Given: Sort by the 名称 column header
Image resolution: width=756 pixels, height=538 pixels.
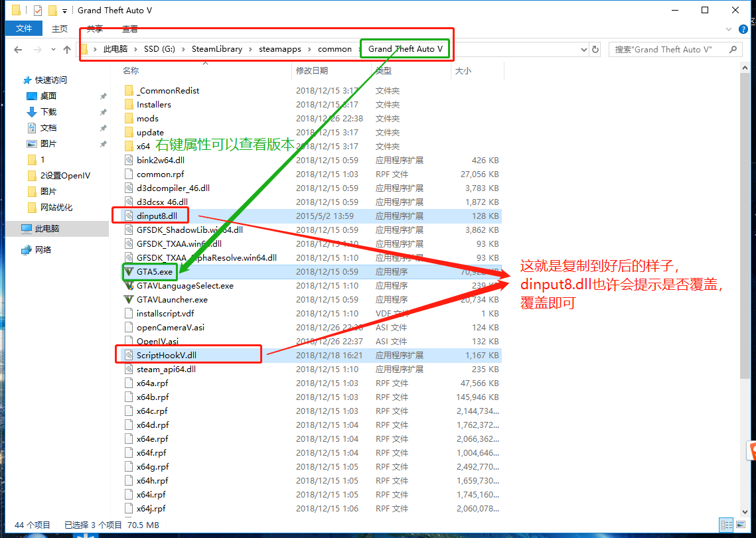Looking at the screenshot, I should pyautogui.click(x=131, y=71).
